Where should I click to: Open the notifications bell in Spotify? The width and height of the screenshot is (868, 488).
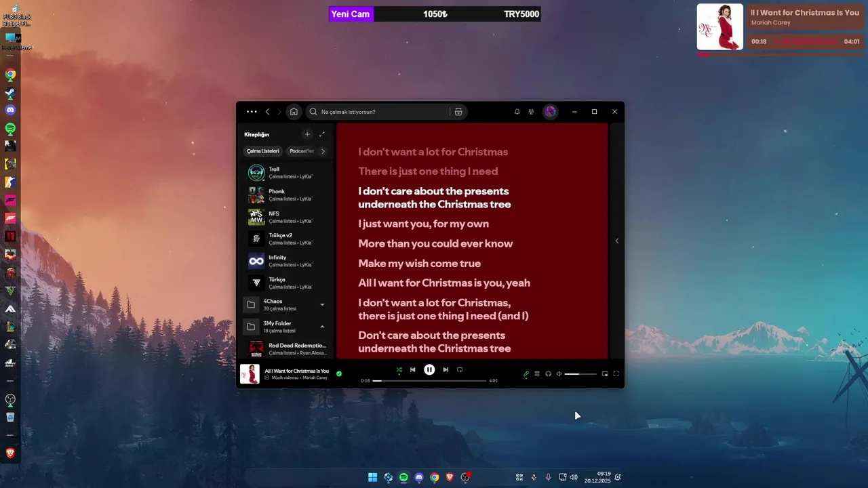point(517,112)
